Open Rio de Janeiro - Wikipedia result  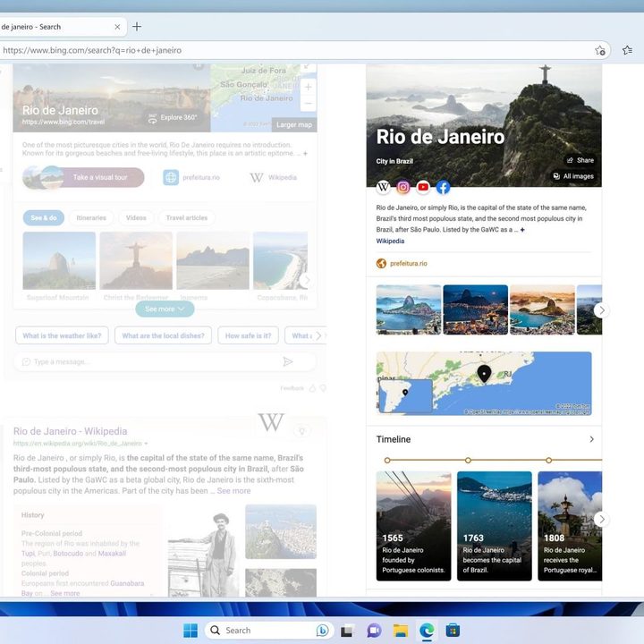coord(71,431)
